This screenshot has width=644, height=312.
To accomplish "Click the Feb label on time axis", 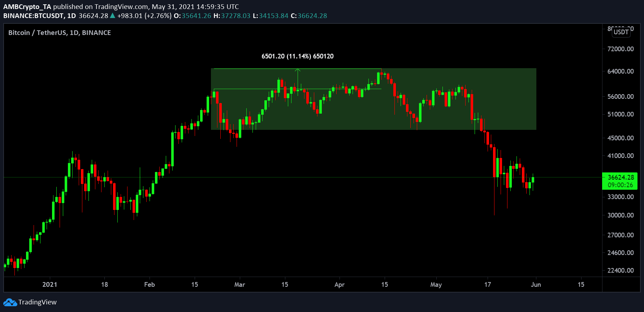I will pyautogui.click(x=150, y=285).
